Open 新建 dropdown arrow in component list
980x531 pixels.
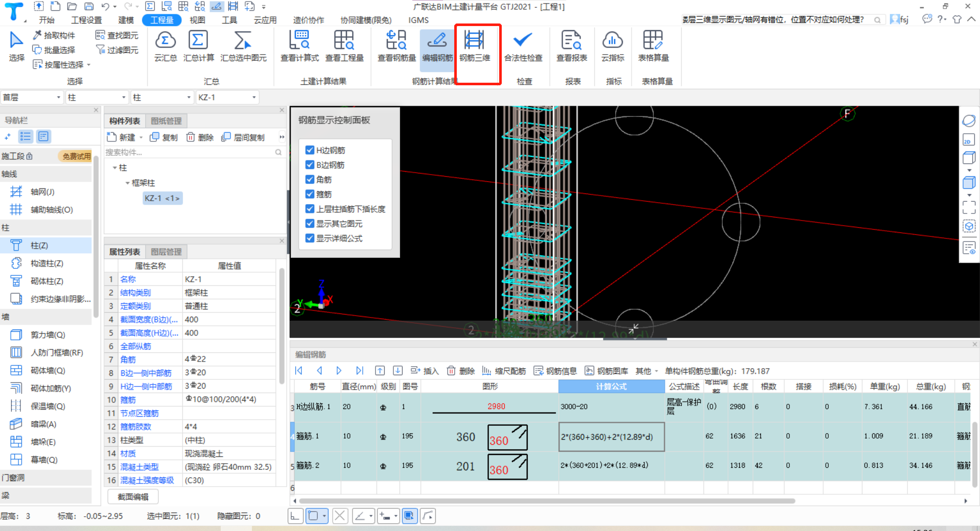click(141, 137)
